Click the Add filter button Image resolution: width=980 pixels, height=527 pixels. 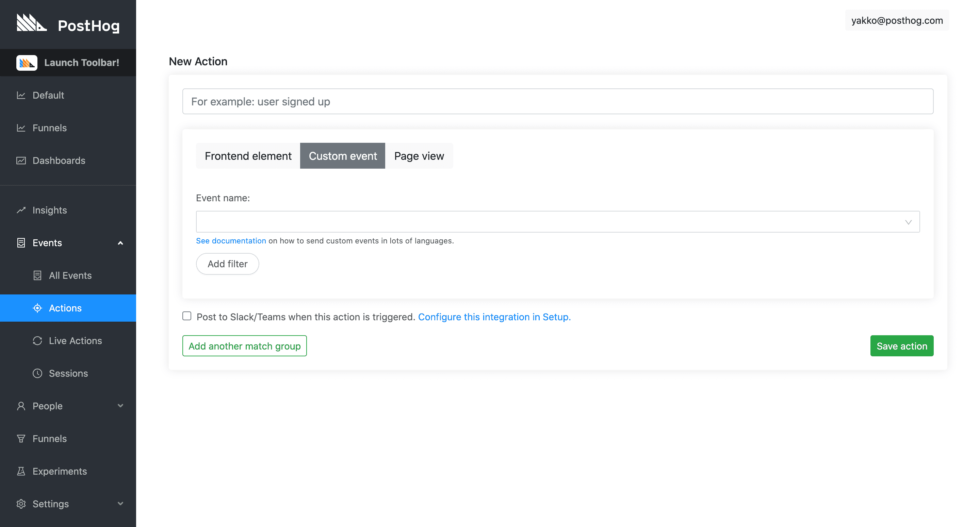pos(228,264)
